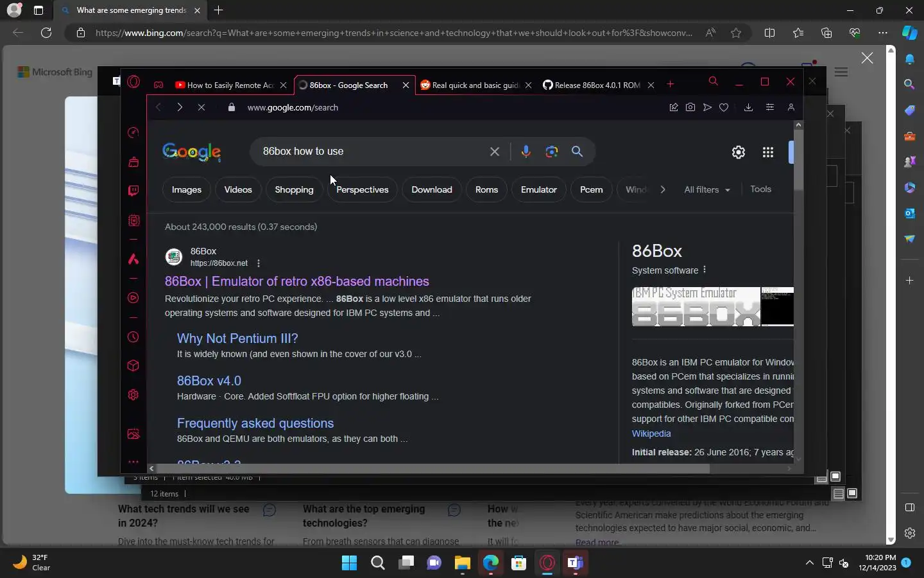Screen dimensions: 924x578
Task: Open File Explorer from the taskbar
Action: click(463, 563)
